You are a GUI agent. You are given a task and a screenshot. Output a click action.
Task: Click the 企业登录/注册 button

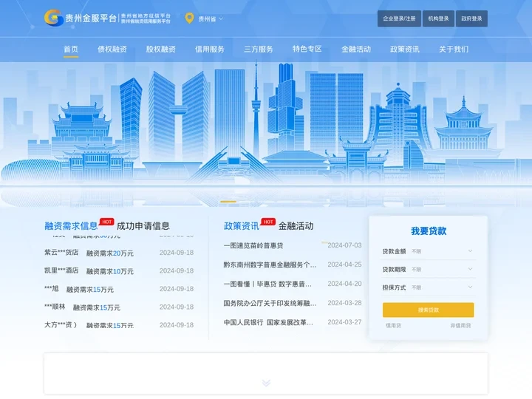tap(399, 18)
